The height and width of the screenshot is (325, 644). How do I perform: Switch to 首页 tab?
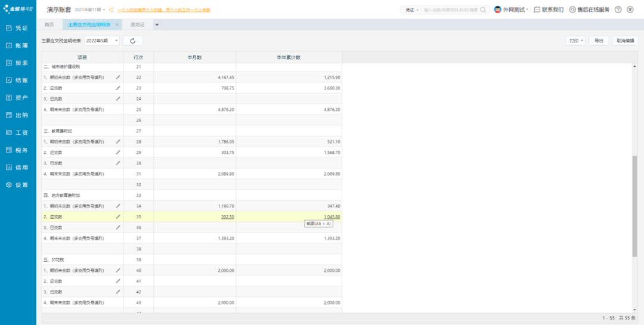tap(49, 24)
